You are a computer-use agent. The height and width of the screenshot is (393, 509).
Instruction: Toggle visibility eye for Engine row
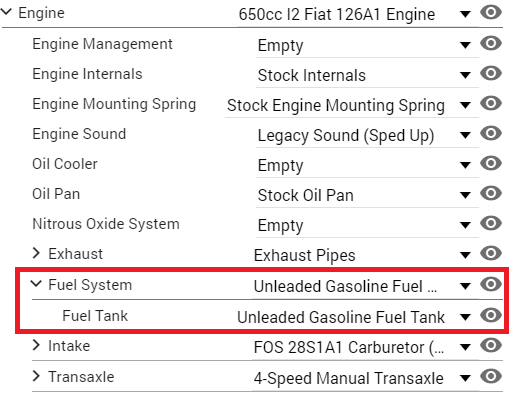click(491, 13)
